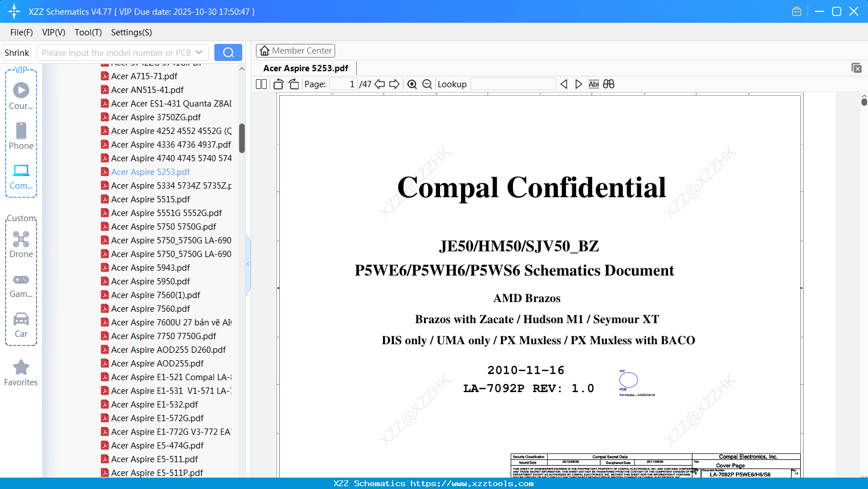The image size is (868, 489).
Task: Open Acer Aspire E1-521 Compal file
Action: click(171, 377)
